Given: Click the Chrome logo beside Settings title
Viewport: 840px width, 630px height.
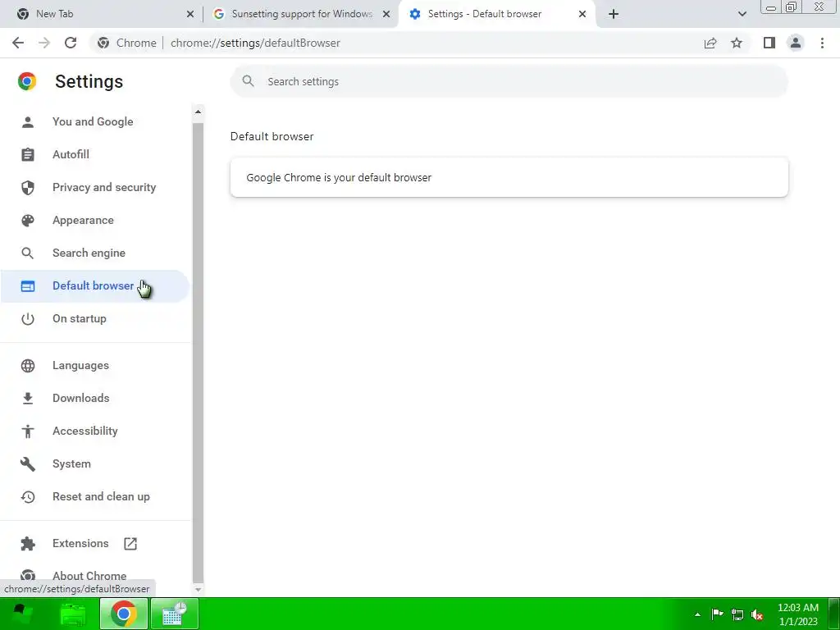Looking at the screenshot, I should point(27,81).
